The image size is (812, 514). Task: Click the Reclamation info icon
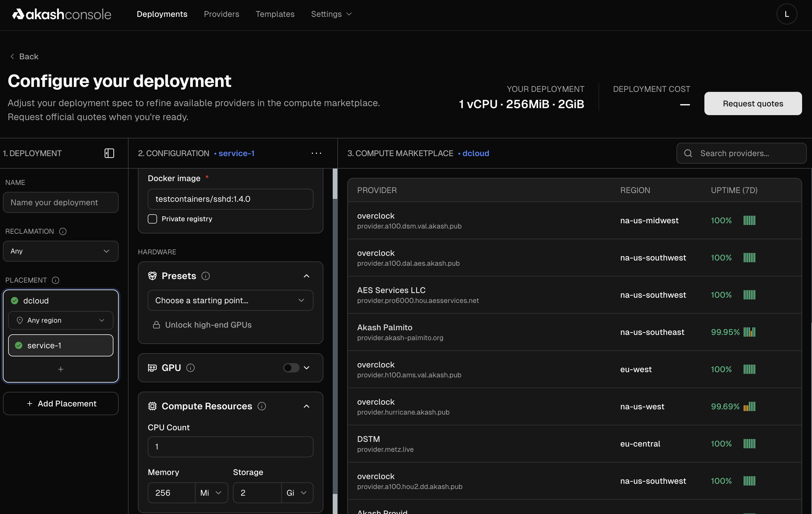point(63,231)
